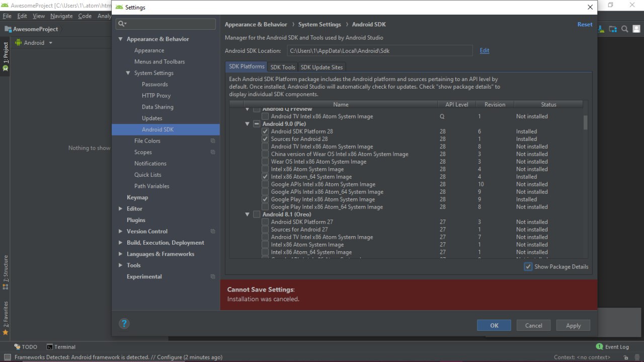Collapse Appearance & Behavior tree section

click(120, 39)
